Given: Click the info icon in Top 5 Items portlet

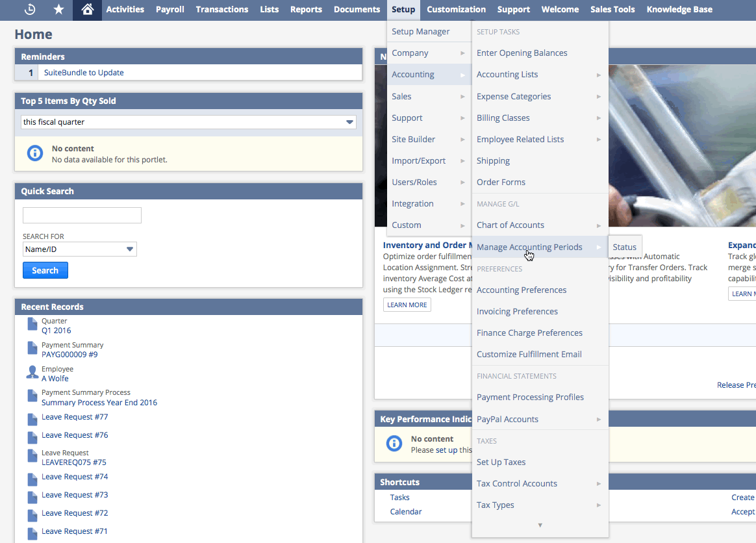Looking at the screenshot, I should tap(34, 153).
